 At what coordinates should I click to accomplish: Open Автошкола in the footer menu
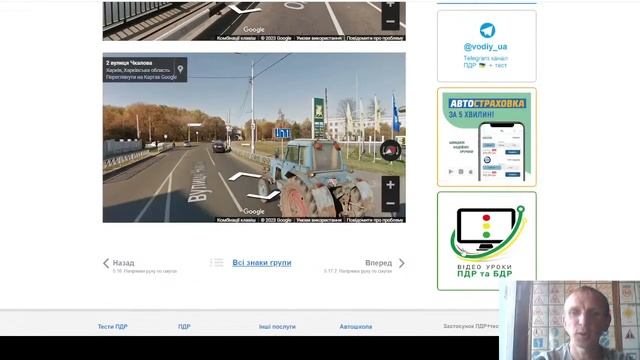point(356,327)
